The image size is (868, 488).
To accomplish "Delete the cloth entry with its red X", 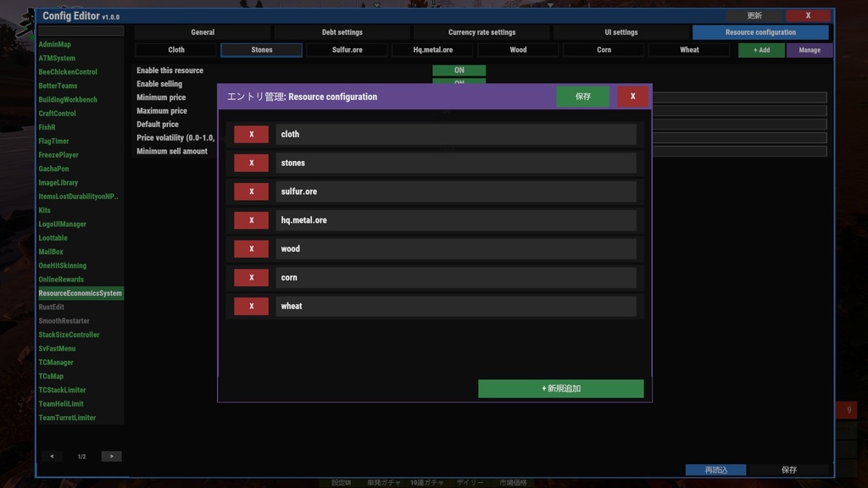I will click(x=251, y=134).
